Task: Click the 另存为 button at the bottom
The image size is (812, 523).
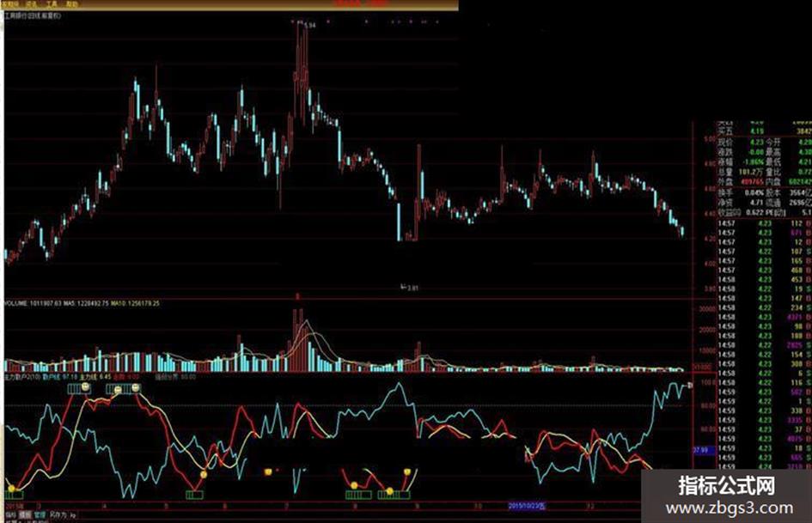Action: tap(58, 515)
